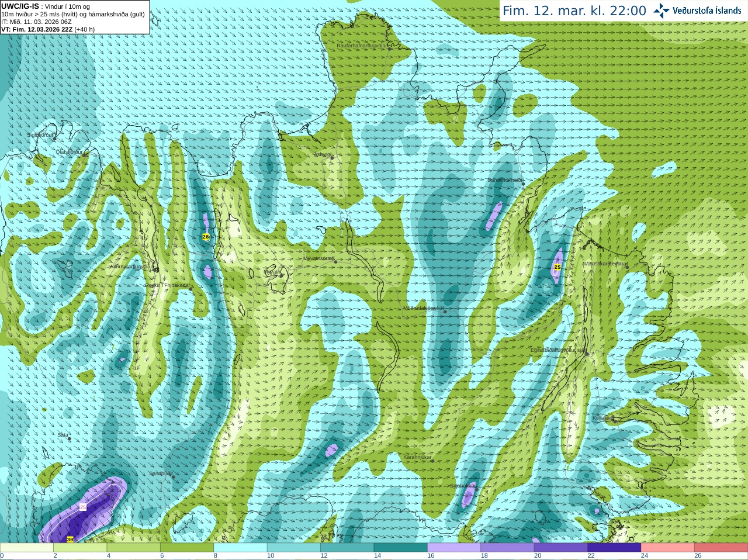Screen dimensions: 748x560
Task: Click the 12–14 m/s teal legend swatch
Action: pos(347,548)
